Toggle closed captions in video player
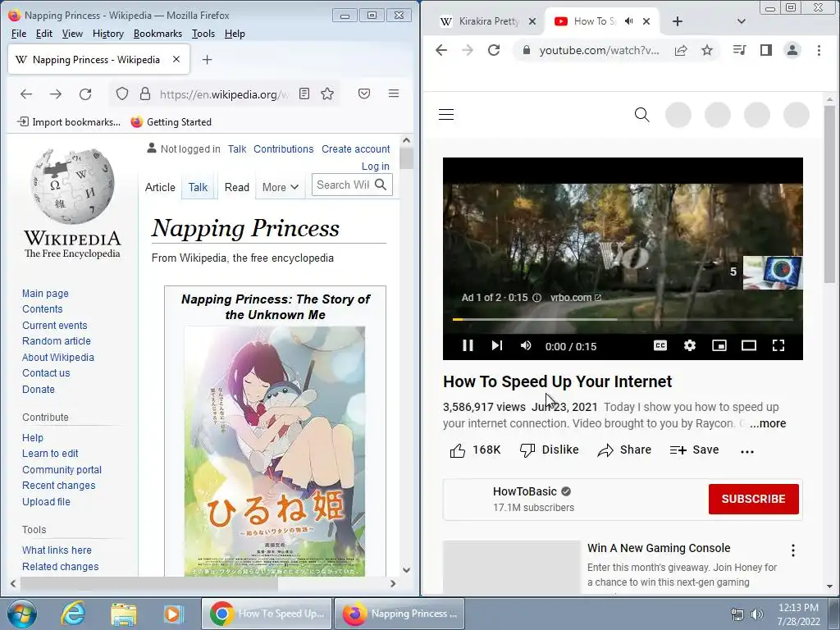This screenshot has height=630, width=840. [x=660, y=346]
